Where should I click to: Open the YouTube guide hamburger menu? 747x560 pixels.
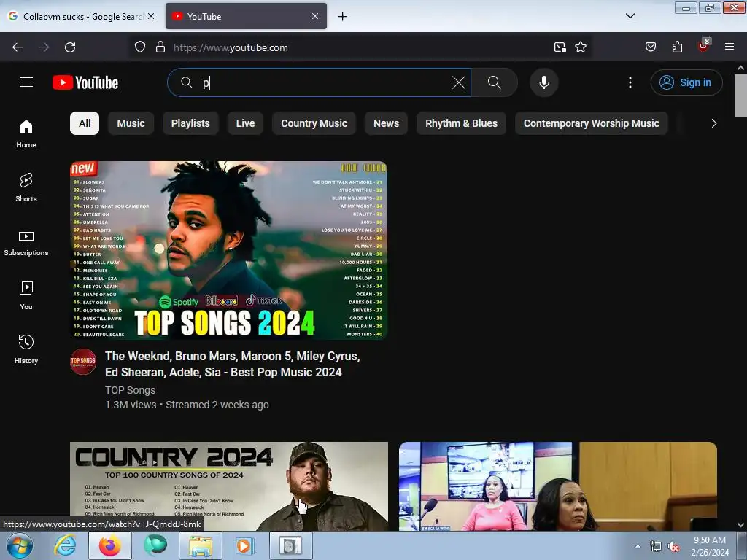tap(26, 82)
